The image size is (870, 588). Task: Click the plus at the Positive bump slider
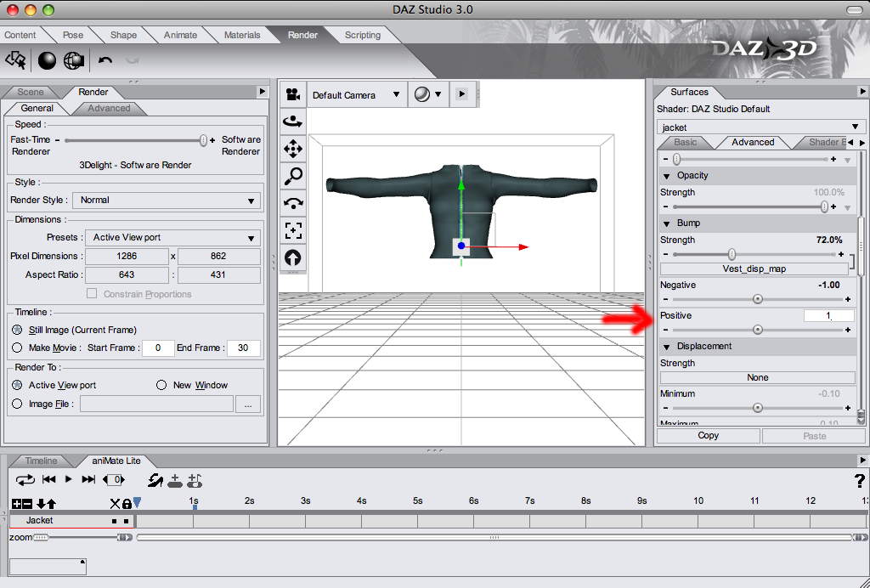pos(848,330)
